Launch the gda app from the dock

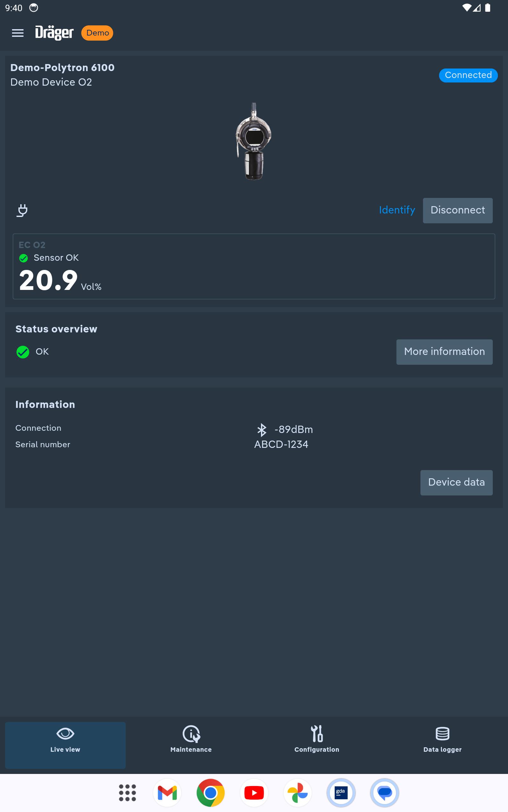tap(341, 793)
